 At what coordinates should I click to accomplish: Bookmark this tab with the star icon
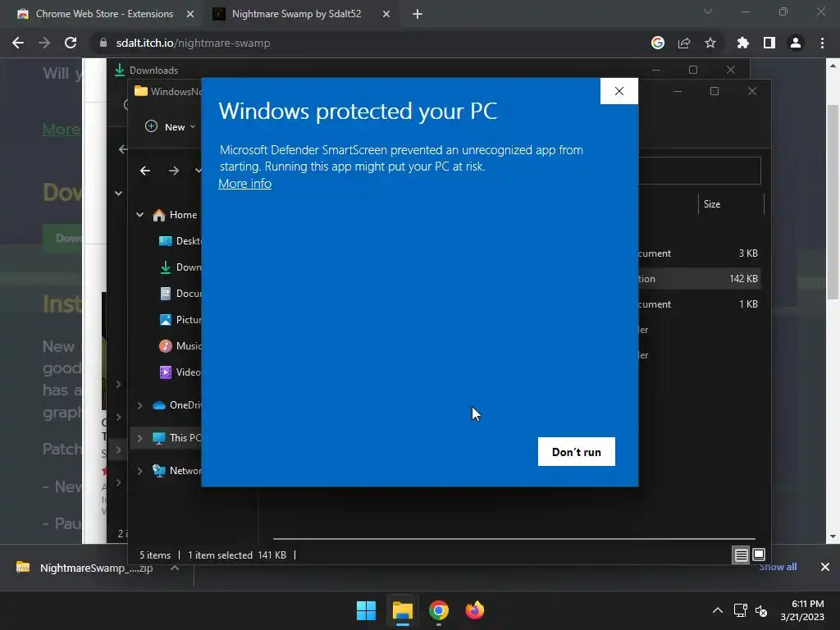pos(710,43)
